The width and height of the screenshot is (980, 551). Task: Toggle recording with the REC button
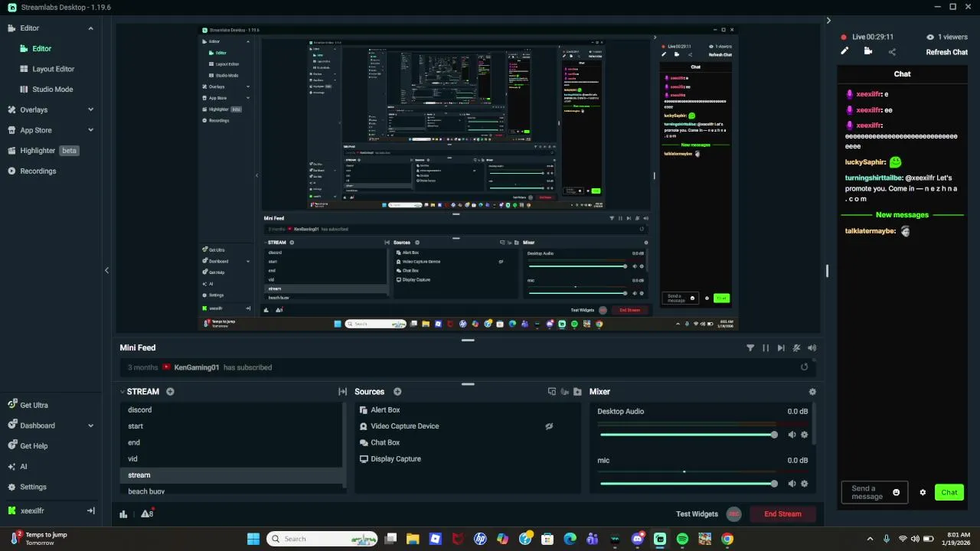click(733, 514)
